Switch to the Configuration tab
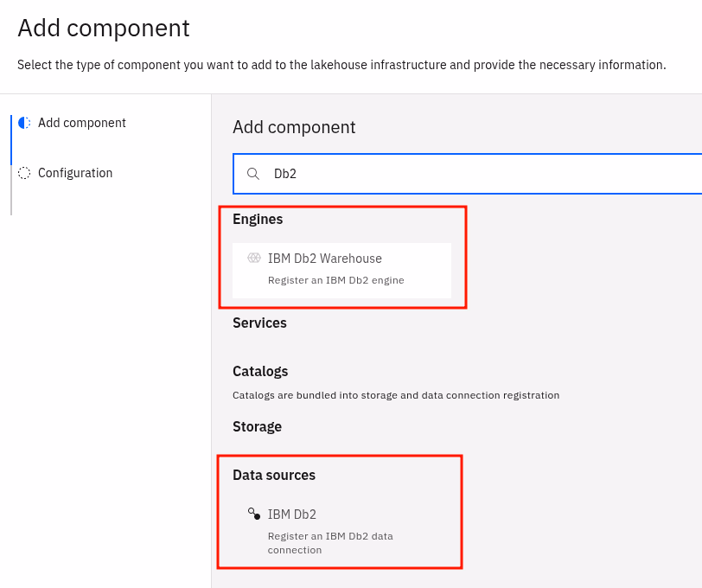Image resolution: width=702 pixels, height=588 pixels. click(75, 173)
